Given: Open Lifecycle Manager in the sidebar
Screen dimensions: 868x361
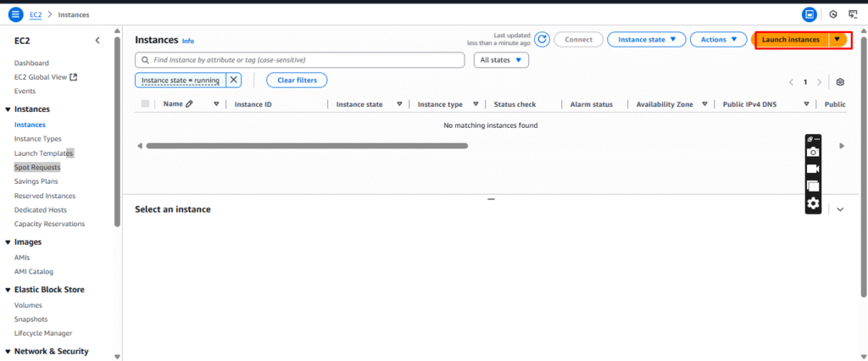Looking at the screenshot, I should (43, 333).
